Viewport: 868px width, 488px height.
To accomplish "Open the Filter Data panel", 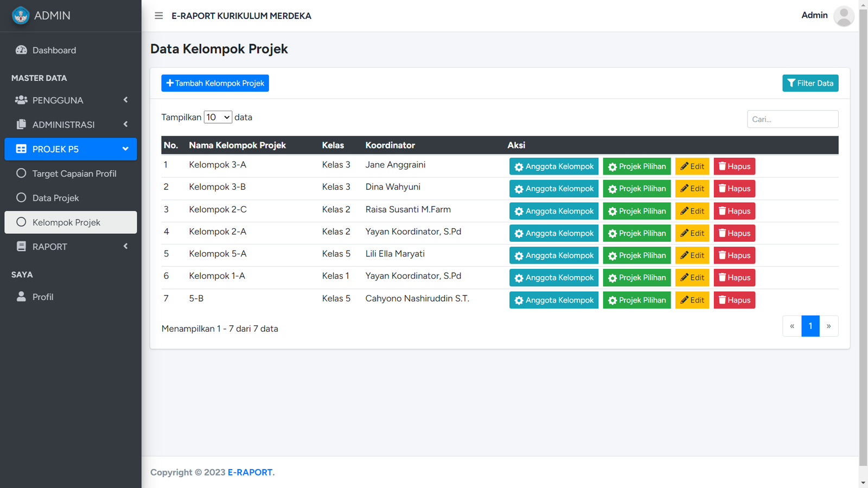I will click(810, 83).
